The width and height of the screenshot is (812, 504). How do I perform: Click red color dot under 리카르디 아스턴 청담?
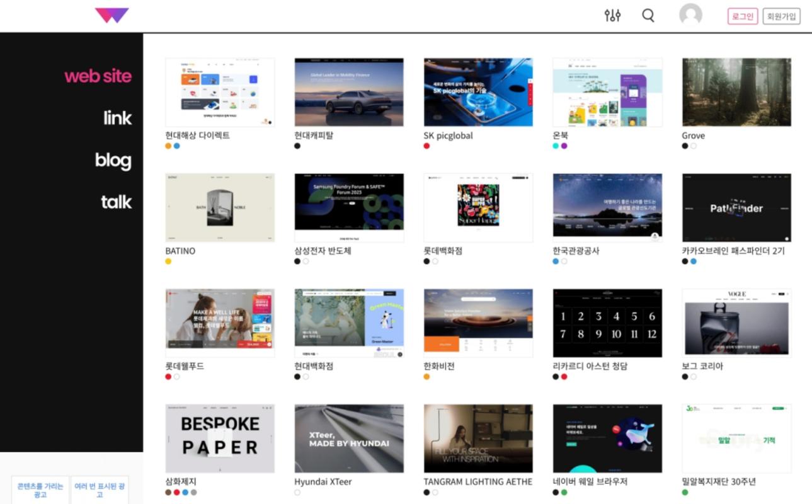tap(564, 376)
